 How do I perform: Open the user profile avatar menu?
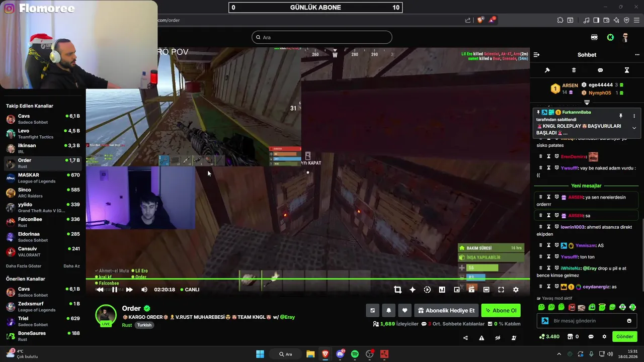click(625, 37)
